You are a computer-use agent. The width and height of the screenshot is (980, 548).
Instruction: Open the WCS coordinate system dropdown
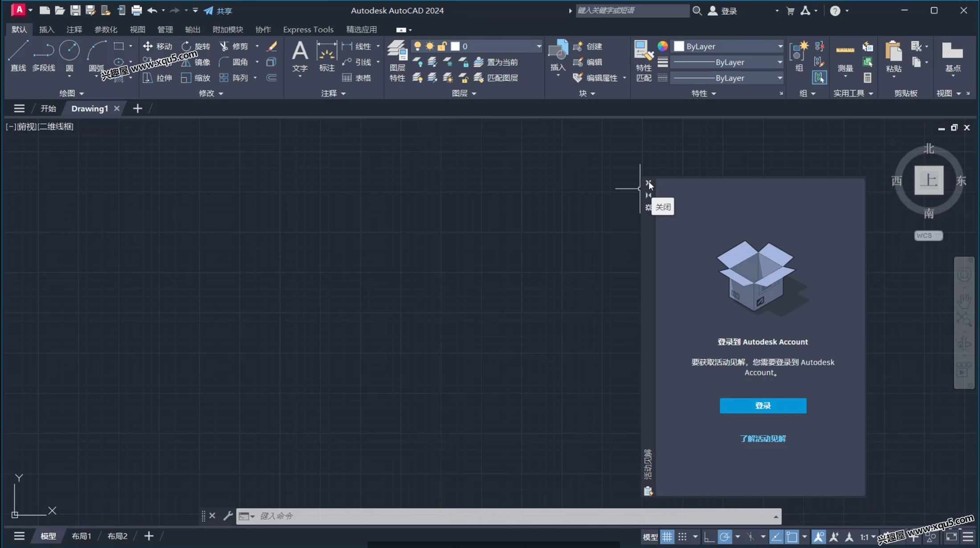click(928, 235)
